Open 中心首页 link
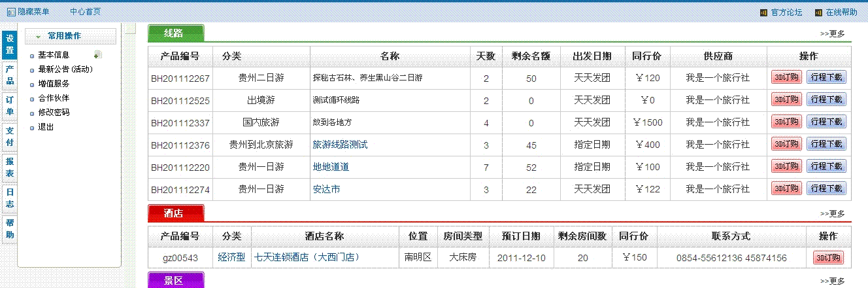Screen dimensions: 868x288 (x=85, y=12)
